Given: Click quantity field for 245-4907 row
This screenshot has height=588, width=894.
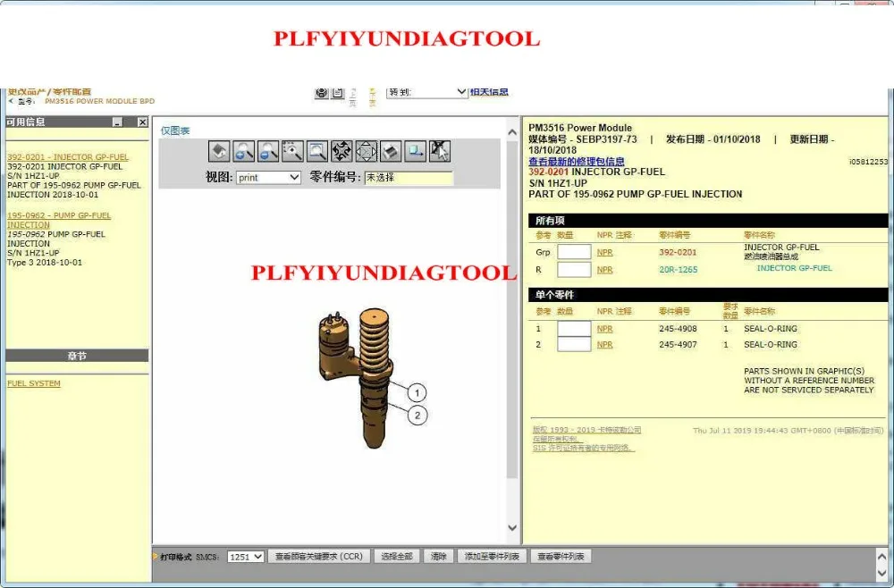Looking at the screenshot, I should click(x=574, y=344).
